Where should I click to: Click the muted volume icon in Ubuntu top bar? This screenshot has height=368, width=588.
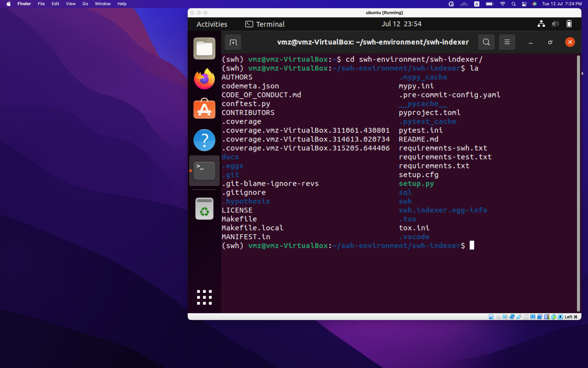pos(555,24)
